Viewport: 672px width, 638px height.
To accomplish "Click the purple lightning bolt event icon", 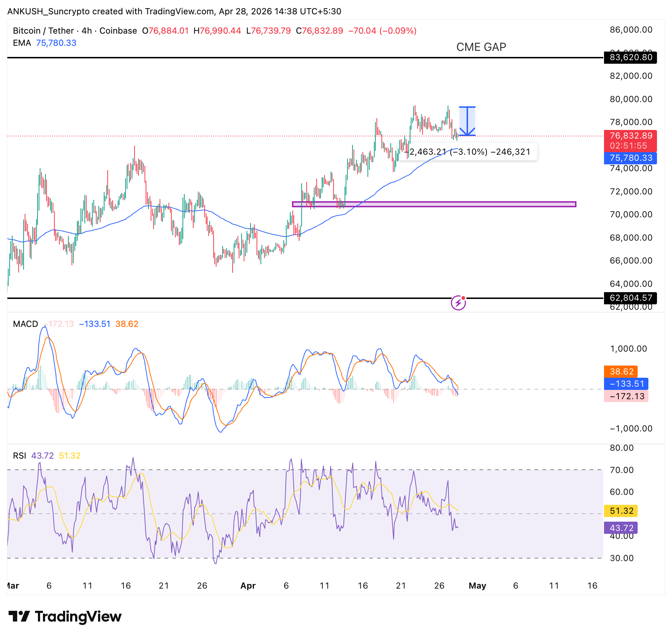I will (x=458, y=303).
